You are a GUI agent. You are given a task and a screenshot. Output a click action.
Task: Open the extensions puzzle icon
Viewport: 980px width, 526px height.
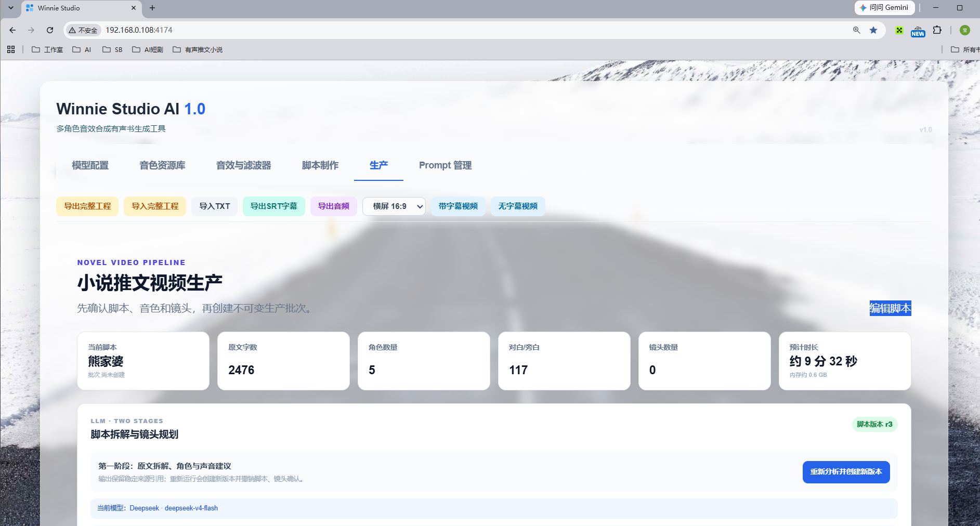click(x=937, y=30)
